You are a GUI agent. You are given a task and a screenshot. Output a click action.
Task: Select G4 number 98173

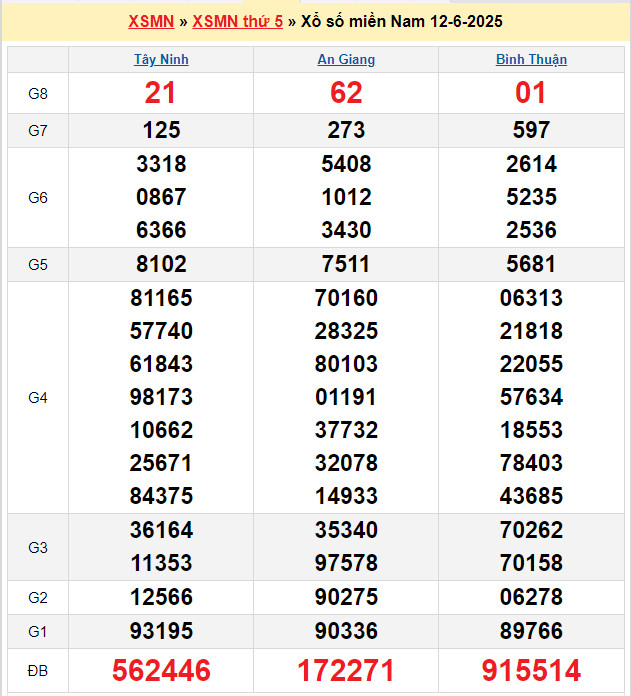161,397
